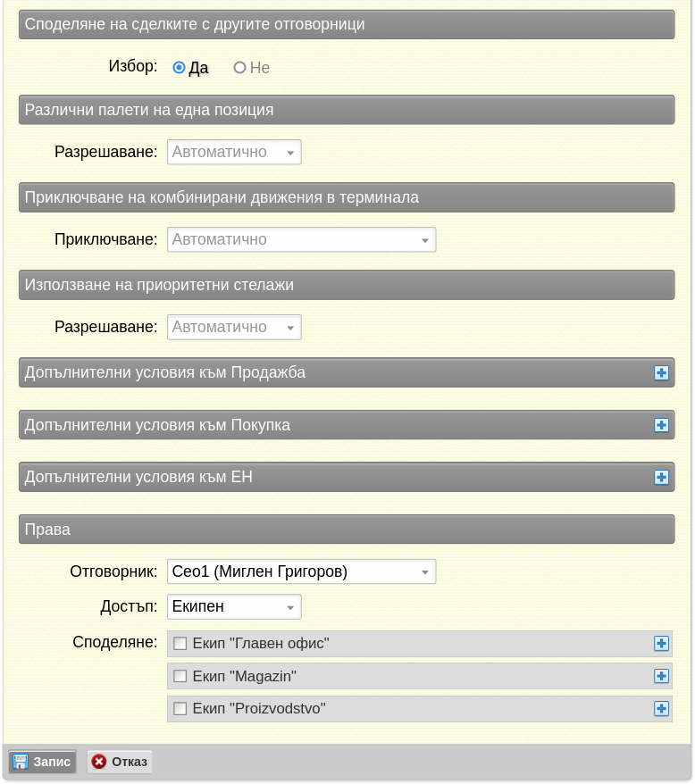The height and width of the screenshot is (784, 695).
Task: Open the Достъп dropdown
Action: 234,606
